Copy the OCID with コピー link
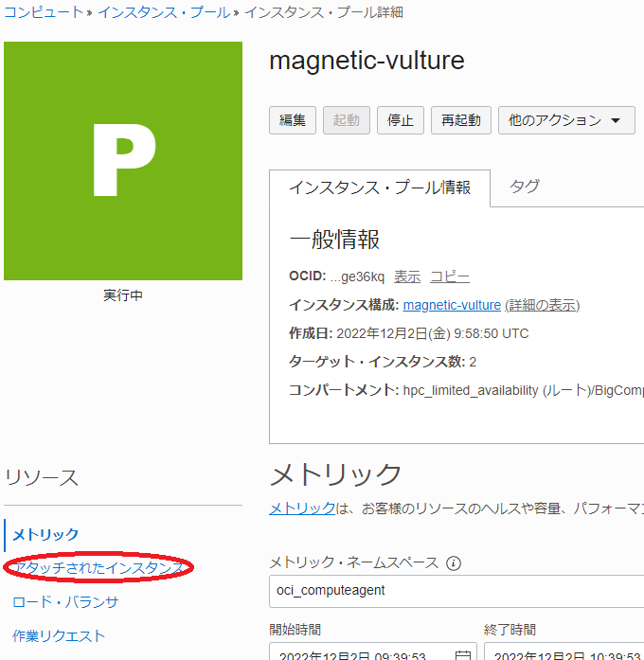The height and width of the screenshot is (660, 644). 450,276
